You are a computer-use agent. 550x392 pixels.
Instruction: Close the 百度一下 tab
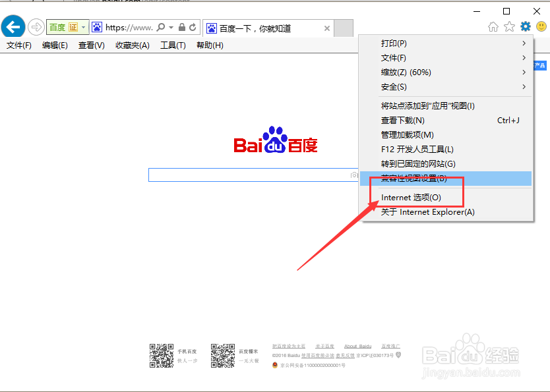point(327,28)
